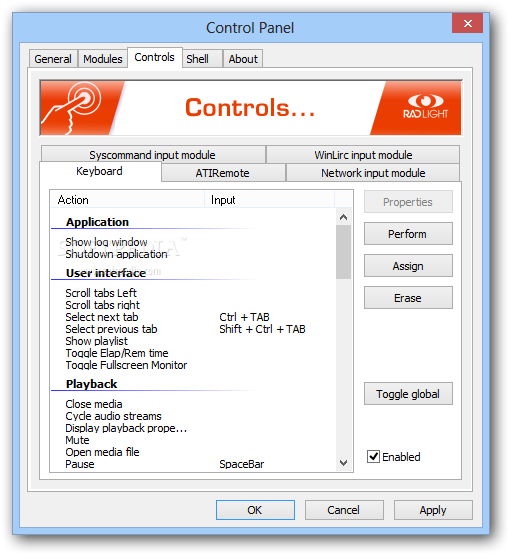Click the Input column header
The width and height of the screenshot is (510, 555).
pos(270,200)
